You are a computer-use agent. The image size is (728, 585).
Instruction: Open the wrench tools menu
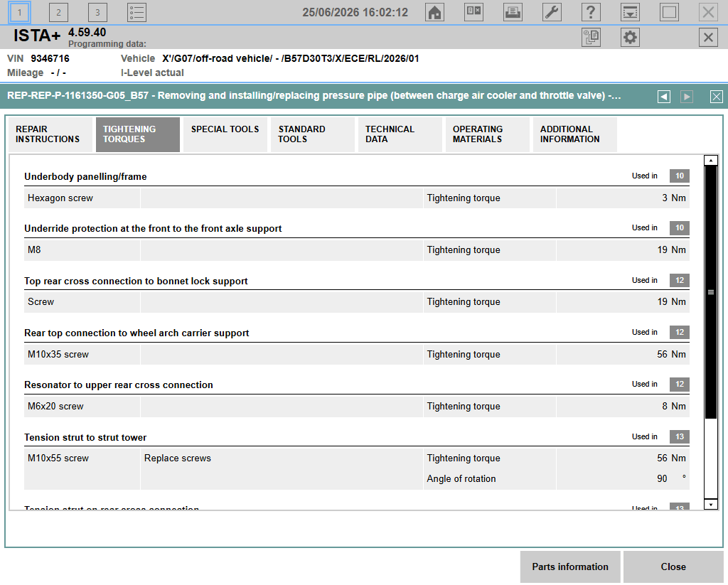[552, 13]
